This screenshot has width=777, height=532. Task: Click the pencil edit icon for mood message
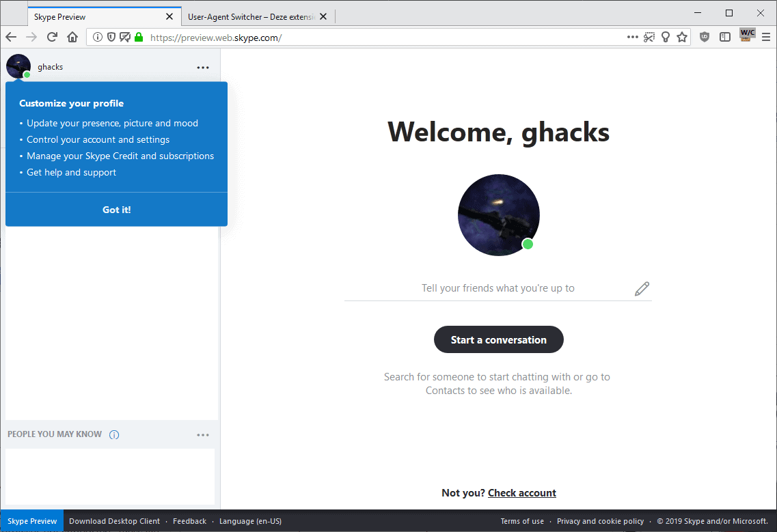coord(642,289)
